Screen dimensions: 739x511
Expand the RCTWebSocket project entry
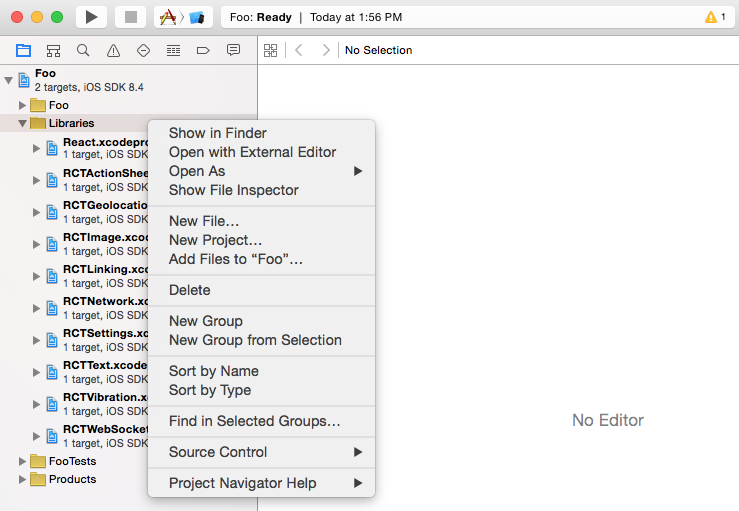coord(36,436)
